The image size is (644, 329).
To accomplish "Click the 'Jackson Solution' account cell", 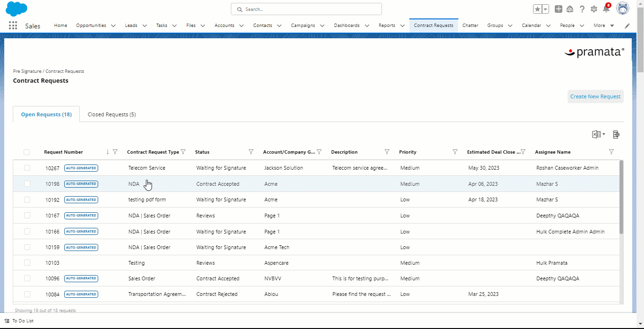I will (x=284, y=168).
